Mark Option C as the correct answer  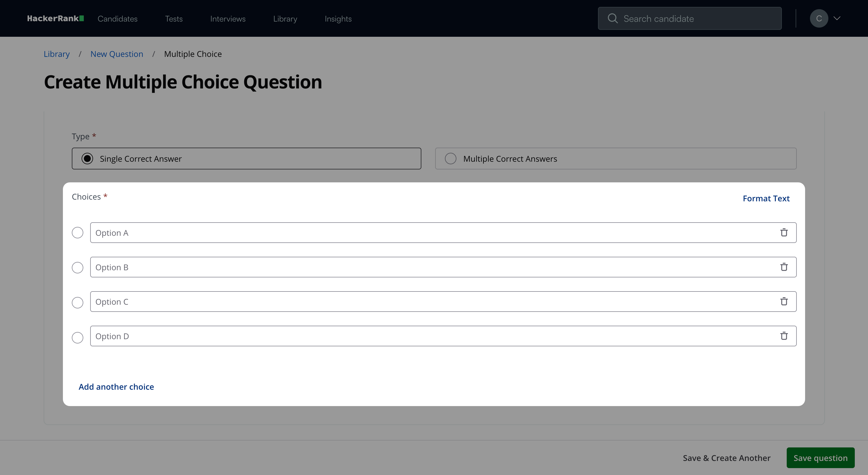pyautogui.click(x=78, y=302)
